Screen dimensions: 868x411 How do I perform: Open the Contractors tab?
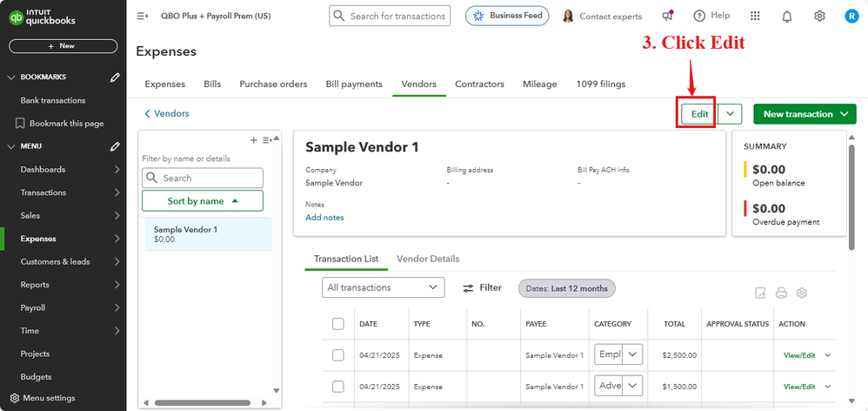(x=479, y=84)
